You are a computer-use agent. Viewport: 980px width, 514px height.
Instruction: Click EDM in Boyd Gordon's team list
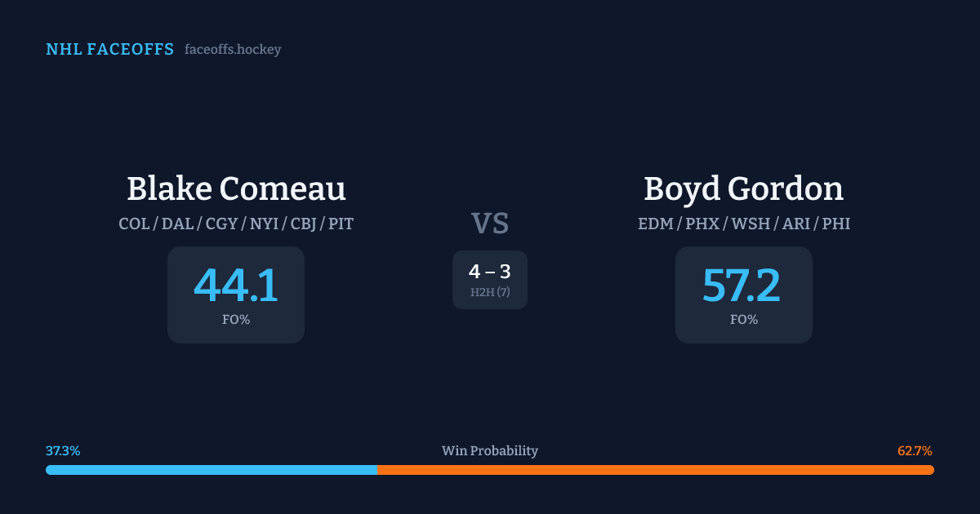(x=655, y=224)
